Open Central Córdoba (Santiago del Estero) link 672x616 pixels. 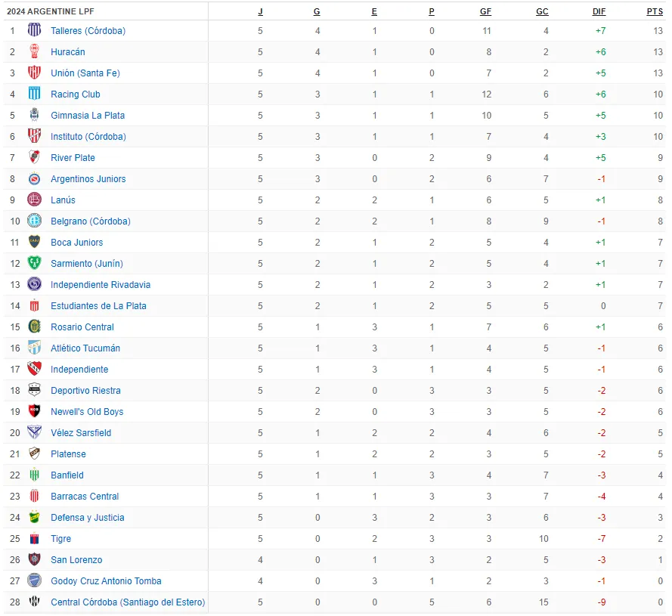(128, 602)
